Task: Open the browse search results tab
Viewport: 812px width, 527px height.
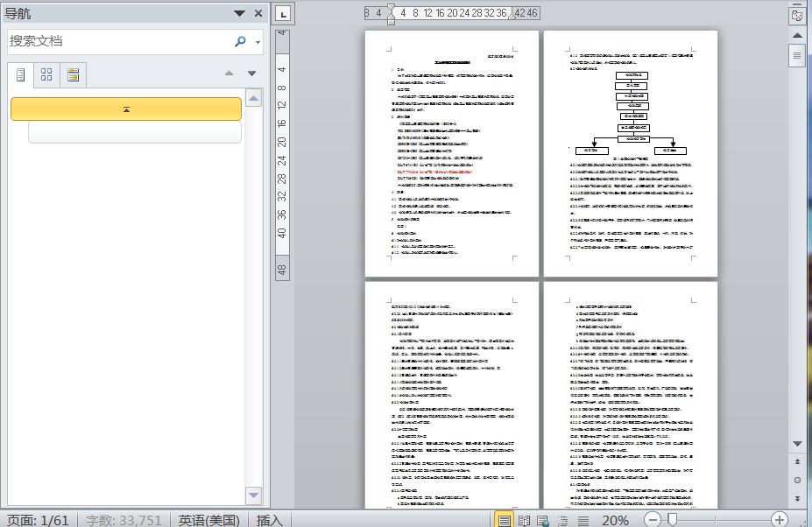Action: [x=73, y=75]
